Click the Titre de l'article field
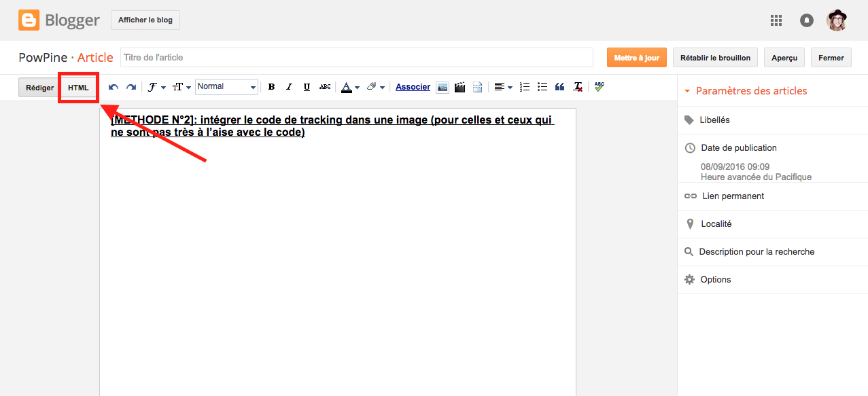 click(x=356, y=58)
